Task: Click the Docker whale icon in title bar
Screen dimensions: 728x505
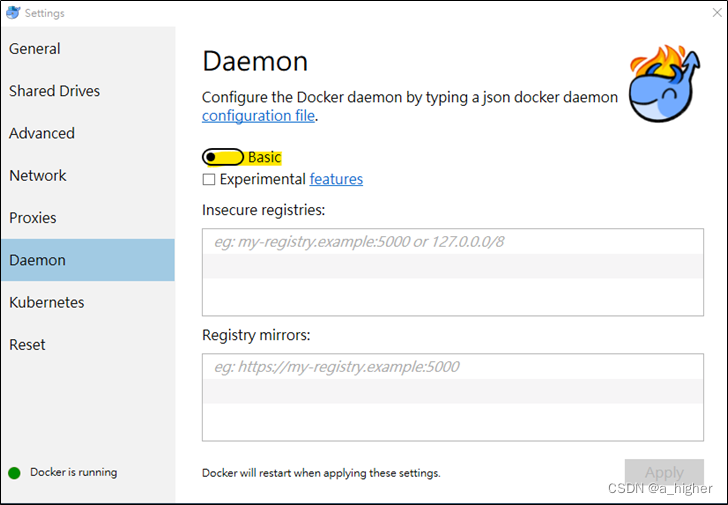Action: point(13,13)
